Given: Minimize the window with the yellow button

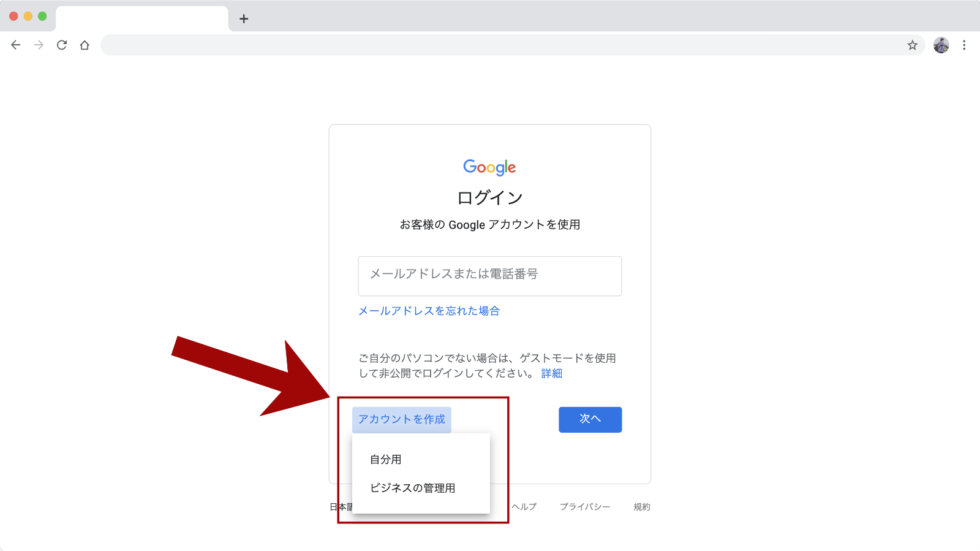Looking at the screenshot, I should pyautogui.click(x=28, y=16).
